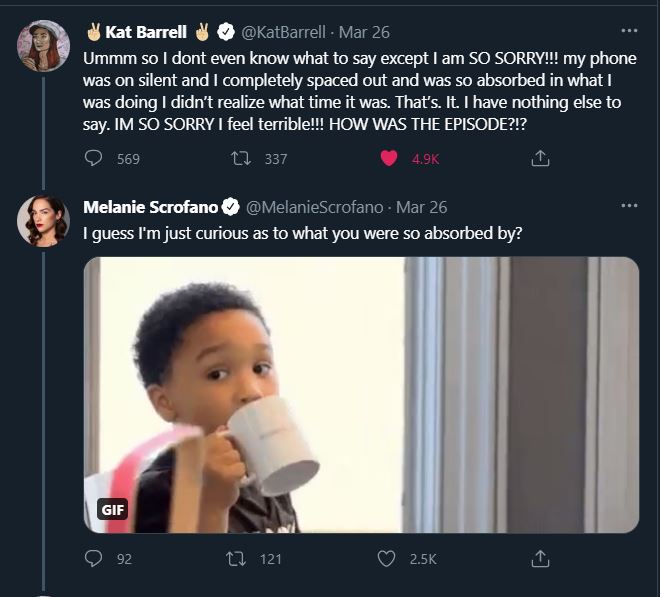Open Melanie Scrofano's tweet Mar 26 timestamp
660x597 pixels.
[422, 207]
